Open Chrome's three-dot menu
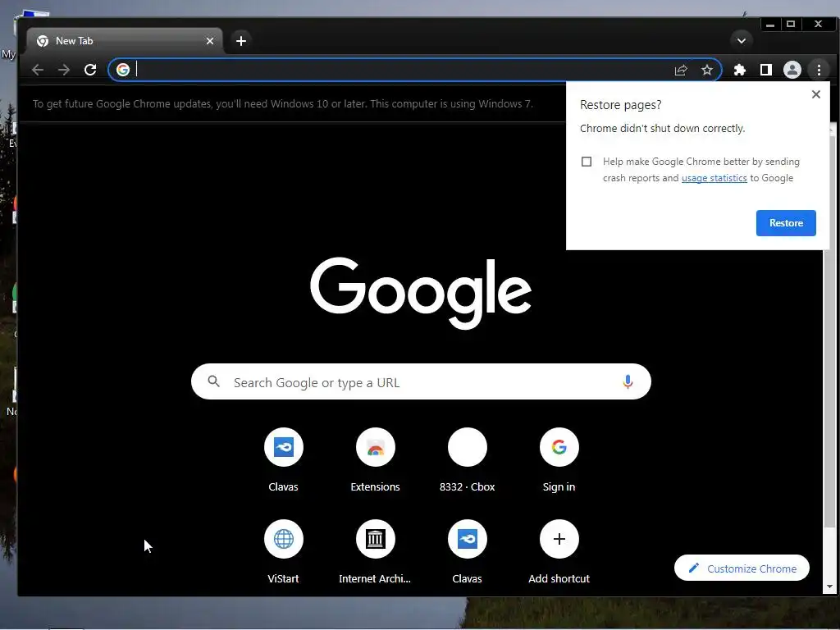Image resolution: width=840 pixels, height=630 pixels. (x=819, y=70)
